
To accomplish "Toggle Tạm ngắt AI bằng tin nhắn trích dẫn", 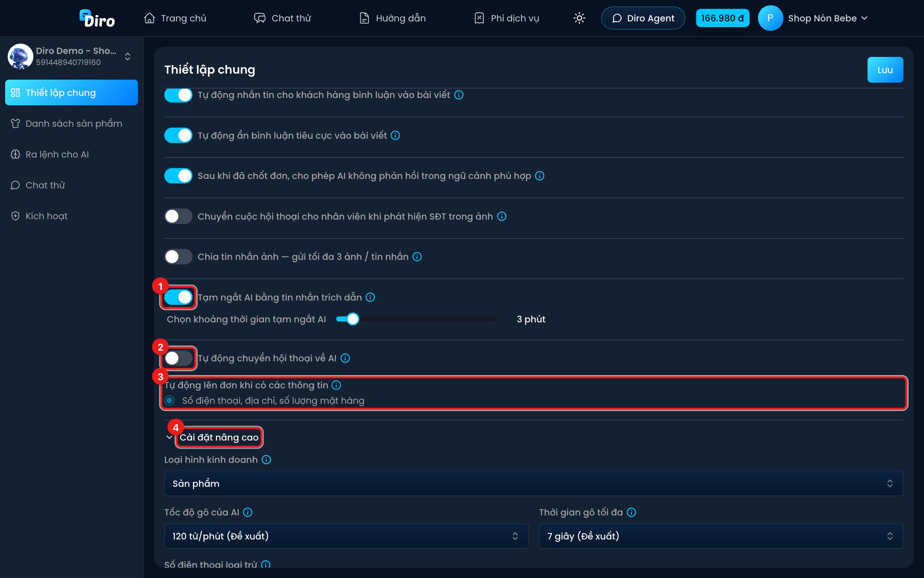I will [178, 297].
